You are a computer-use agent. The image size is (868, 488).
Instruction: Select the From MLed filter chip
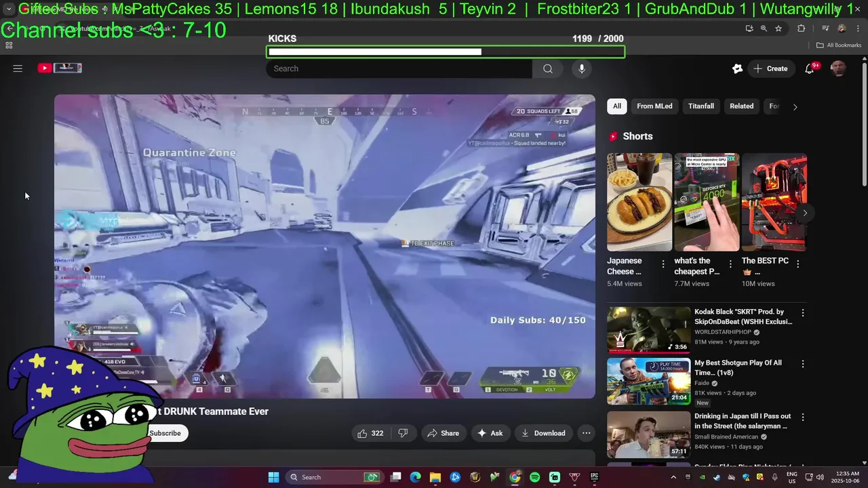[654, 106]
